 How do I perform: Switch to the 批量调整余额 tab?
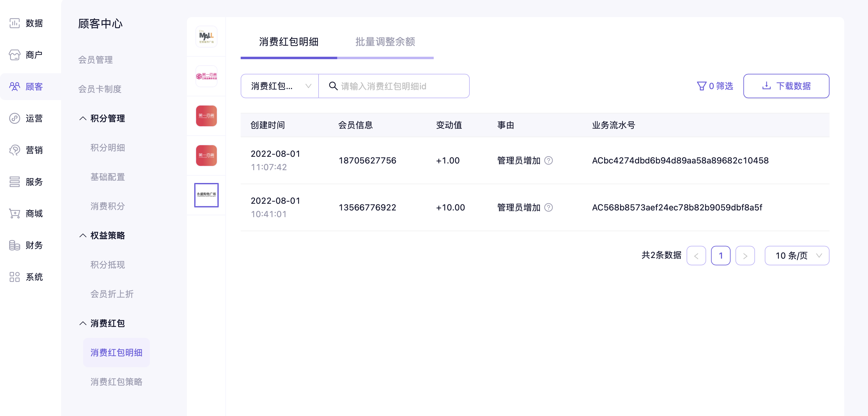[385, 42]
